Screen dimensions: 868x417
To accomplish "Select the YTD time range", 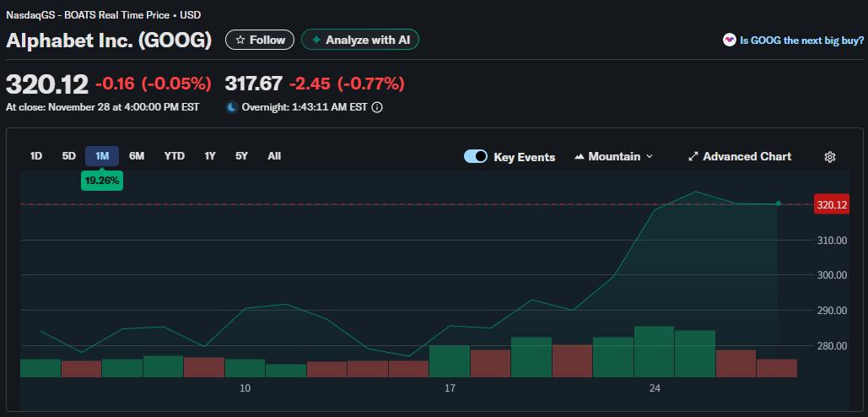I will (x=174, y=156).
